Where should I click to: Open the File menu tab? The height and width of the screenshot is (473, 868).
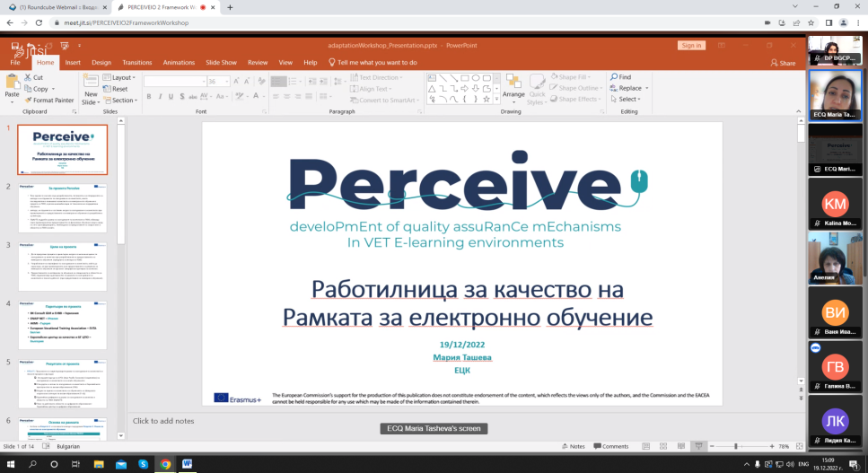15,63
